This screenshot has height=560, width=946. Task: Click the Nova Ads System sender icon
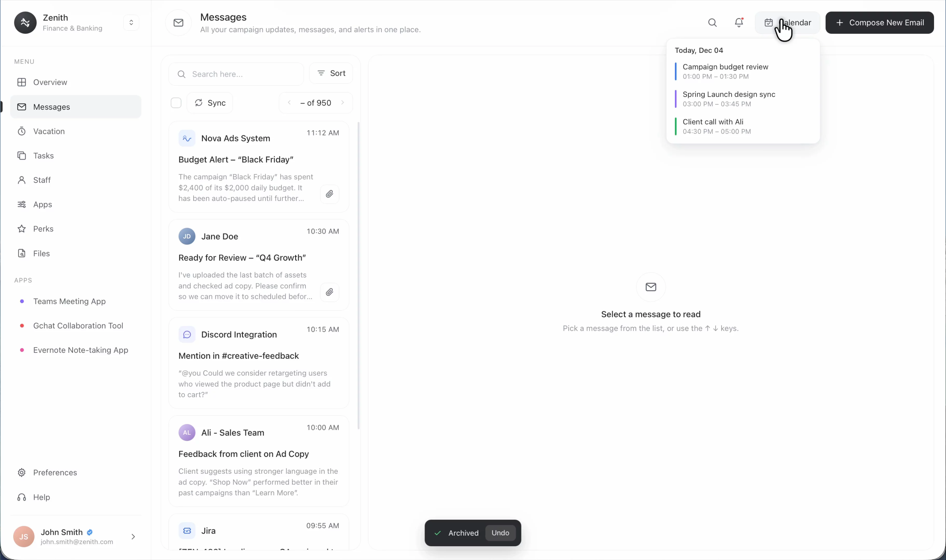tap(187, 138)
